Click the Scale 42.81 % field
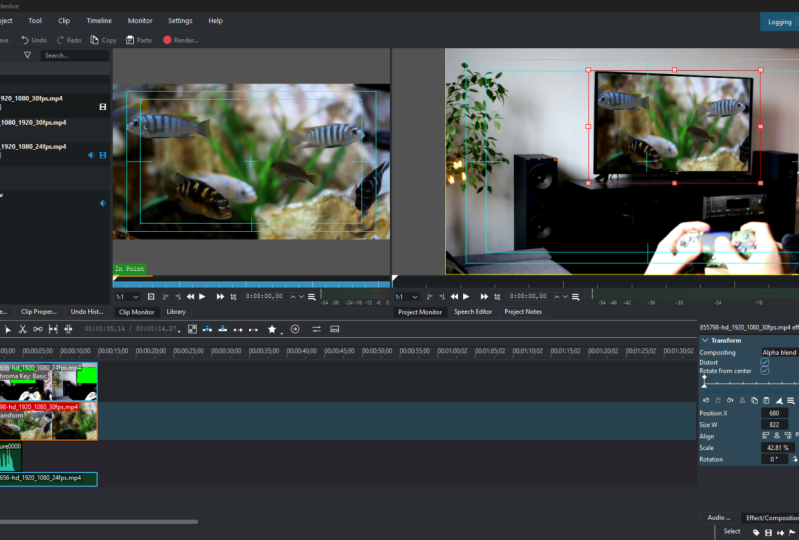Viewport: 799px width, 540px height. coord(778,448)
